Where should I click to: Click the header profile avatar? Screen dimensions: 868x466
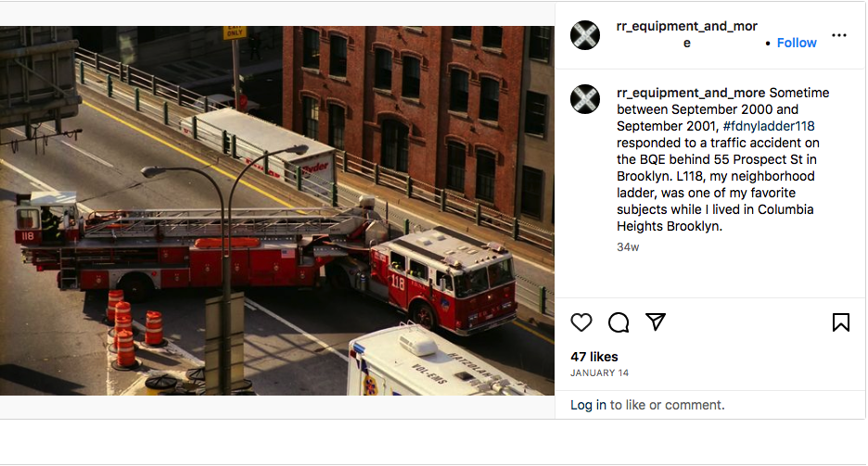[585, 35]
